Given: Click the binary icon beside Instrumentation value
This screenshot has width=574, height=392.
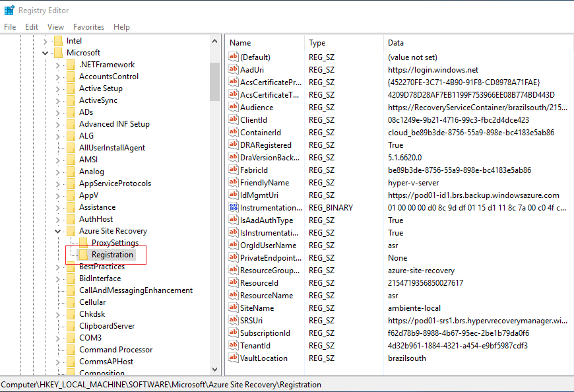Looking at the screenshot, I should tap(233, 207).
